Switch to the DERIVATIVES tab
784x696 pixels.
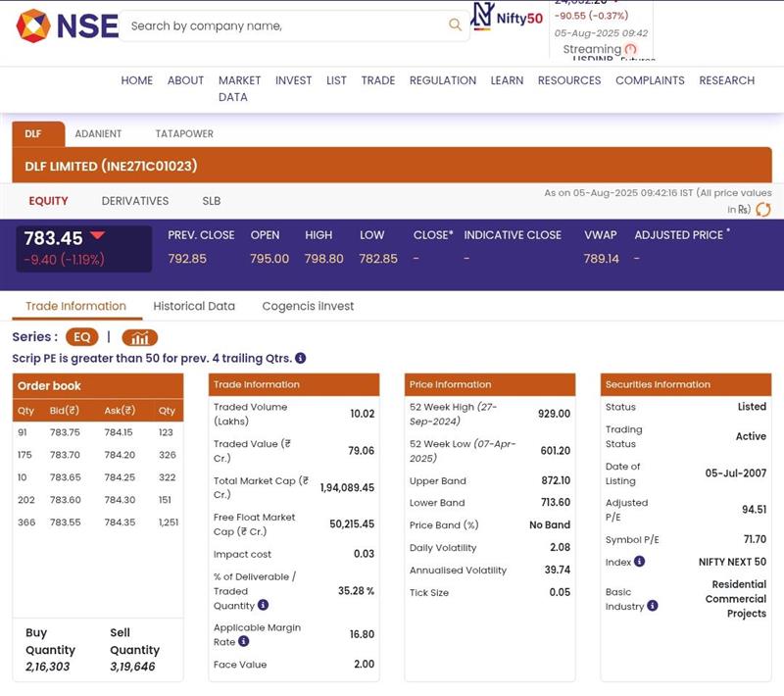point(135,201)
